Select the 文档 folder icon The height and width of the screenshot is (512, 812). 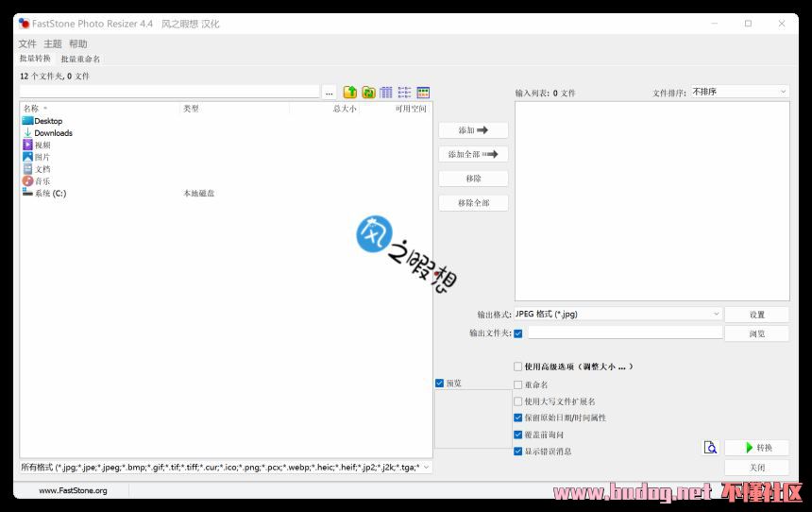pos(28,169)
